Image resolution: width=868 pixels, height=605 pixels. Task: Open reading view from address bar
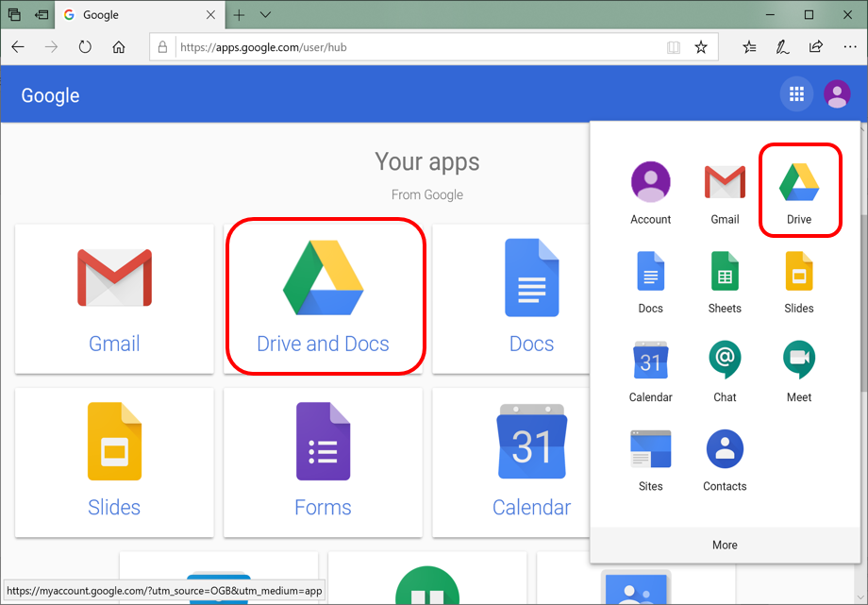click(x=673, y=47)
